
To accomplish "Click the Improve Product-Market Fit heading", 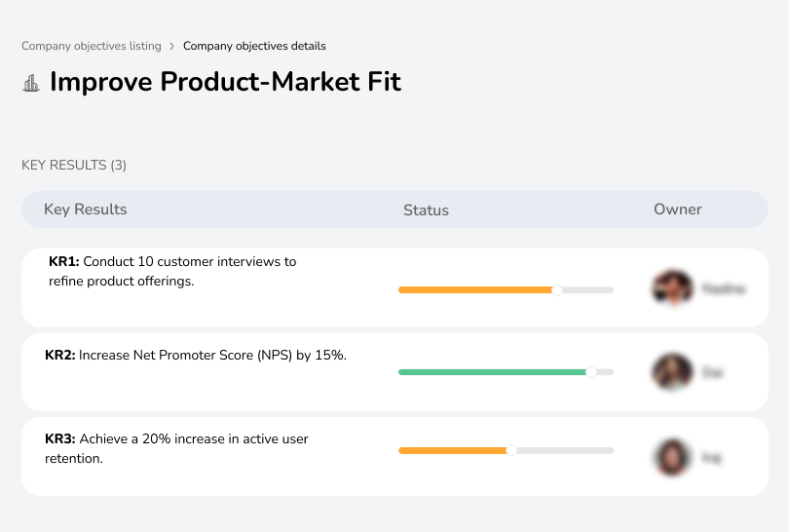I will click(225, 82).
